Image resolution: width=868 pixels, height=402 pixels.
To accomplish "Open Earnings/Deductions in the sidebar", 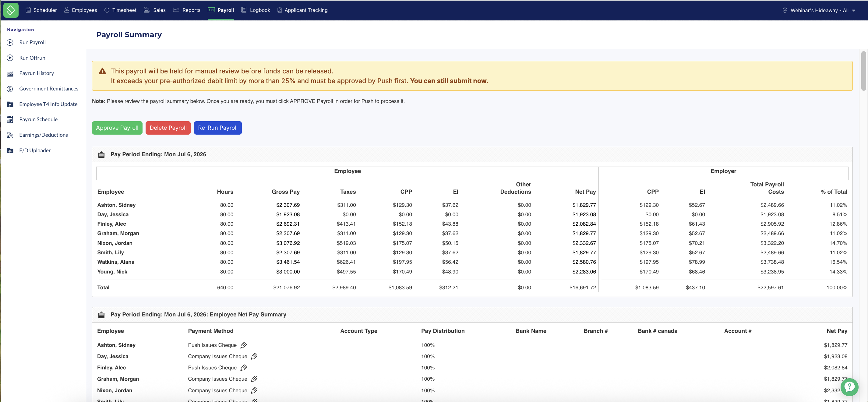I will point(44,135).
